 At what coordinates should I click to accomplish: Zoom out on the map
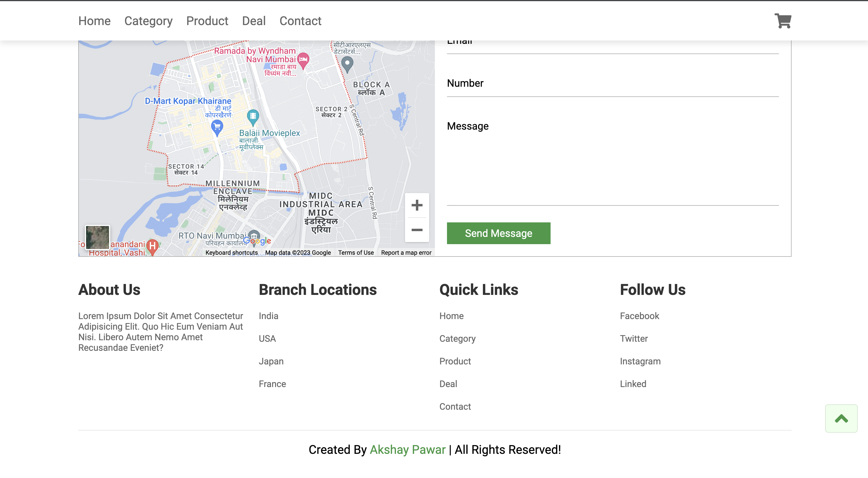point(417,230)
